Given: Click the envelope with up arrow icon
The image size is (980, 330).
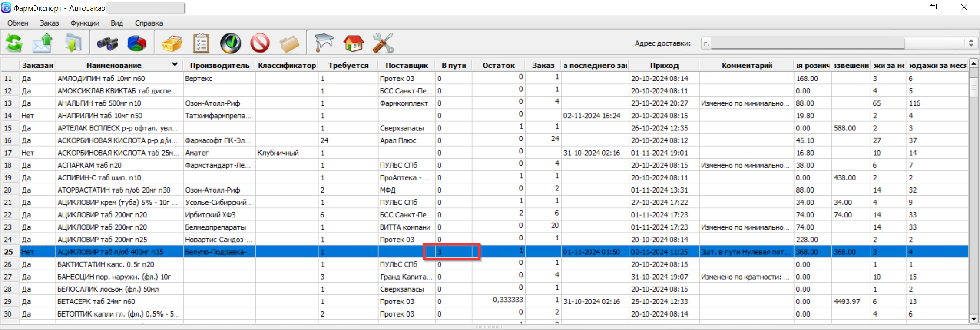Looking at the screenshot, I should click(43, 43).
